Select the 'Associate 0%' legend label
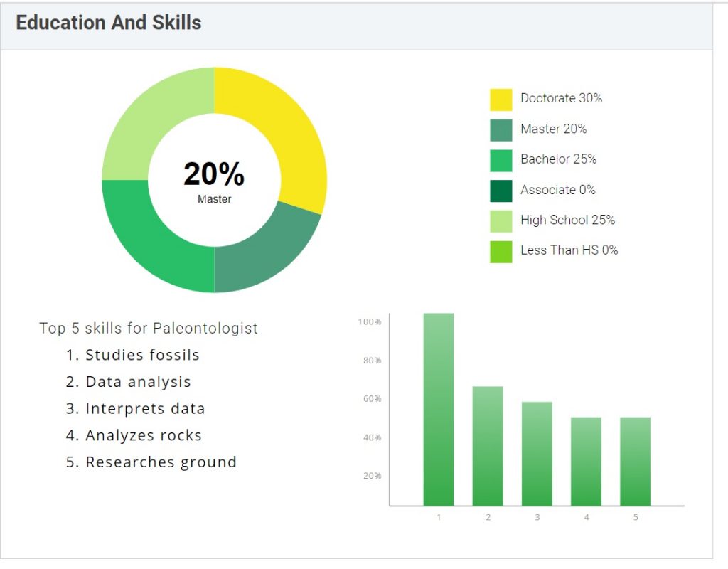 click(x=557, y=189)
